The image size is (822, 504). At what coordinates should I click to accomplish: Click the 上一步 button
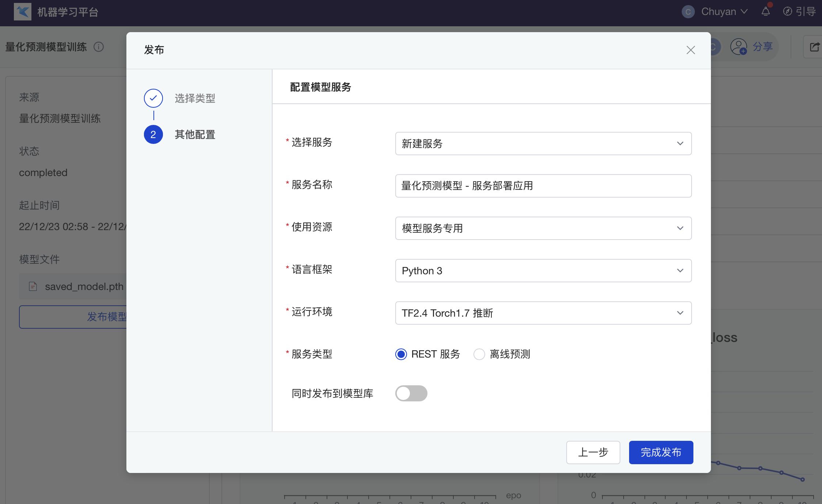(x=593, y=452)
